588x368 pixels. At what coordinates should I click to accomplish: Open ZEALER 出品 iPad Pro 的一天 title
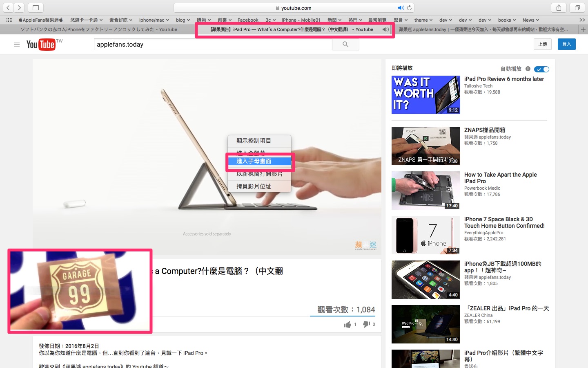point(507,308)
